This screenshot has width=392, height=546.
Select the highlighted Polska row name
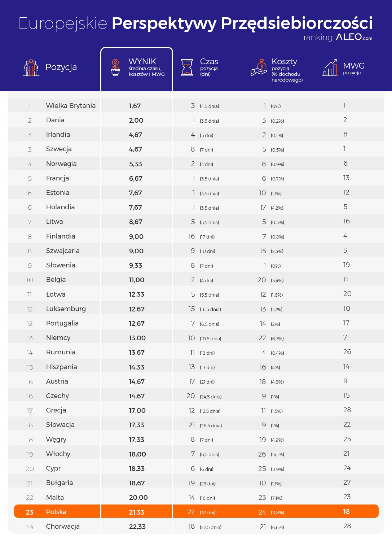(x=56, y=512)
